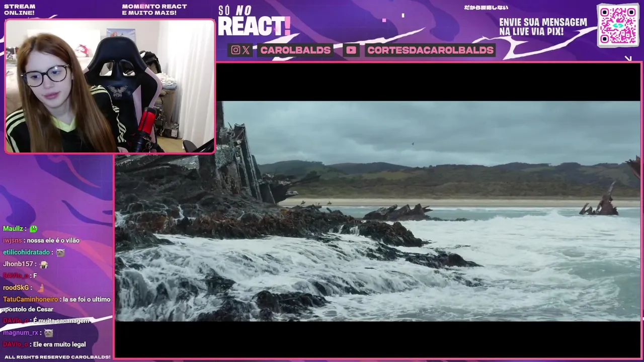Click username etilicohidratado in chat
This screenshot has width=644, height=362.
(26, 252)
